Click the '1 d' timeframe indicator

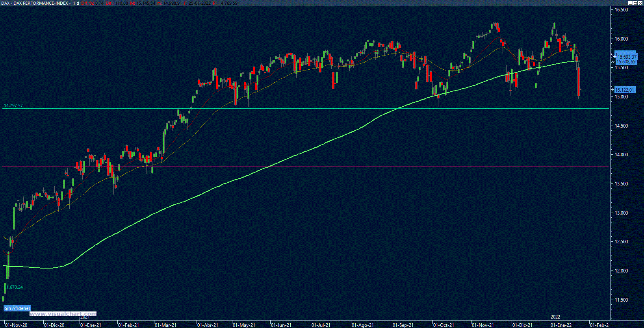click(76, 3)
